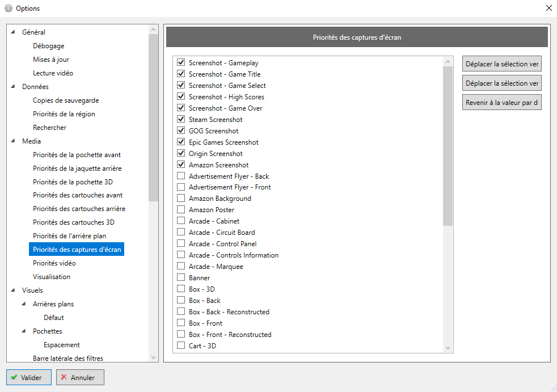Open Mises à jour settings
The width and height of the screenshot is (557, 392).
pos(51,60)
